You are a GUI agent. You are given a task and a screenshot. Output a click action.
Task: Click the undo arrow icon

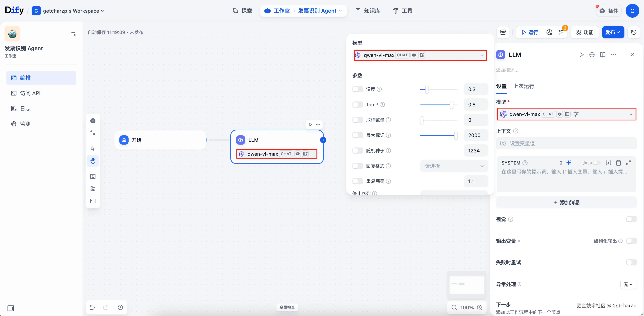(x=92, y=307)
